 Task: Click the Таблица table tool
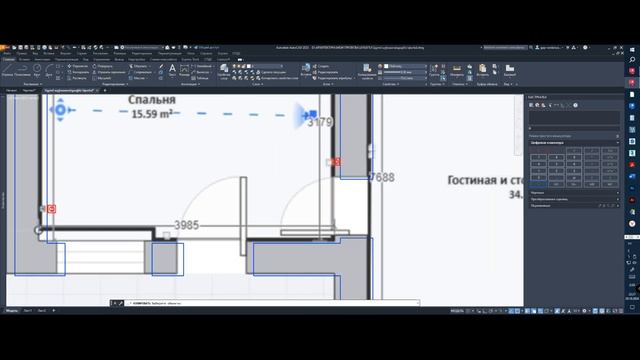tap(200, 78)
